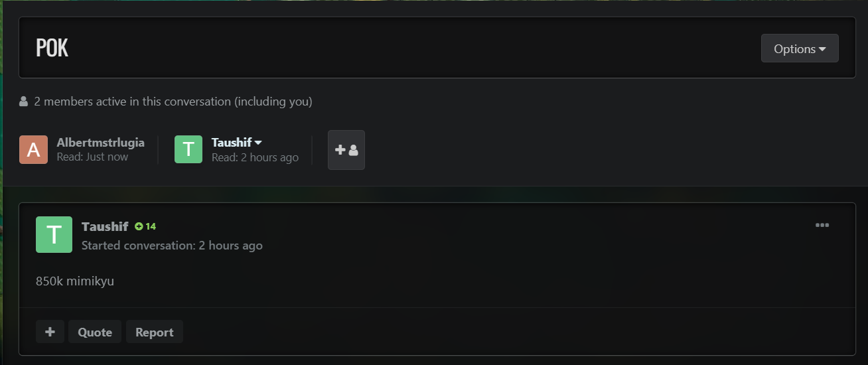Click the POK conversation title
Viewport: 868px width, 365px height.
[x=52, y=48]
